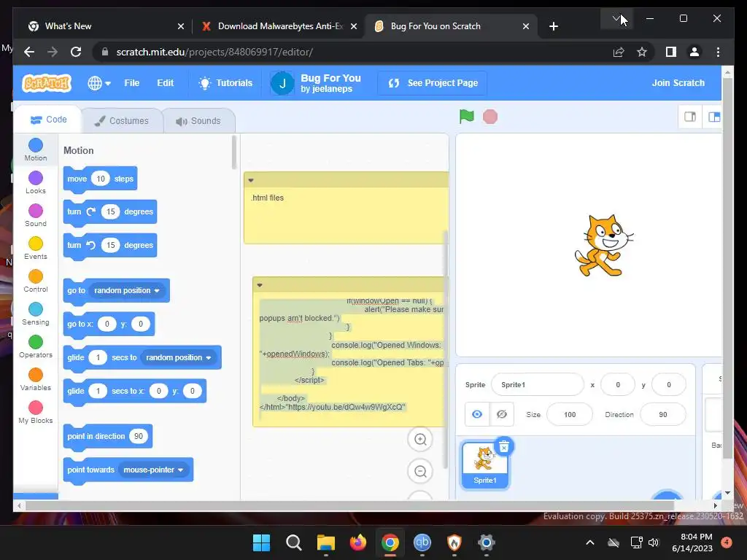This screenshot has width=747, height=560.
Task: Click the sprite Size field
Action: 570,415
